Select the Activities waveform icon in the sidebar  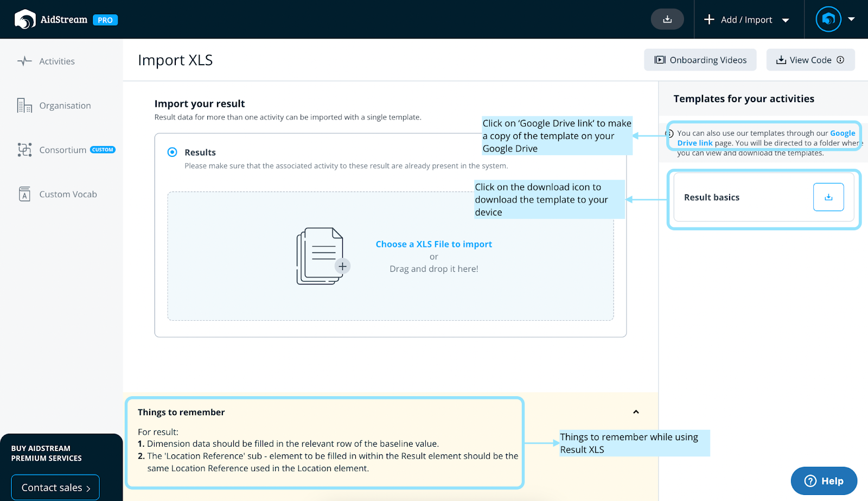tap(24, 61)
